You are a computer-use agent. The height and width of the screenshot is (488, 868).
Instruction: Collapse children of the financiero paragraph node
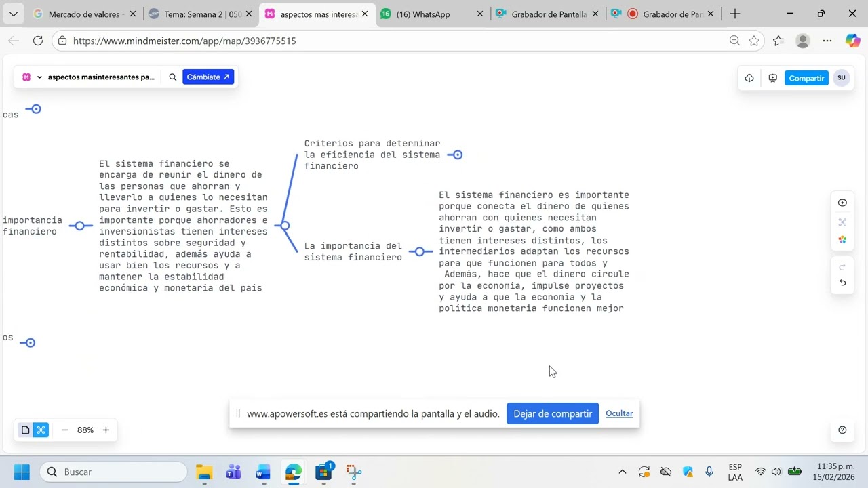click(285, 226)
